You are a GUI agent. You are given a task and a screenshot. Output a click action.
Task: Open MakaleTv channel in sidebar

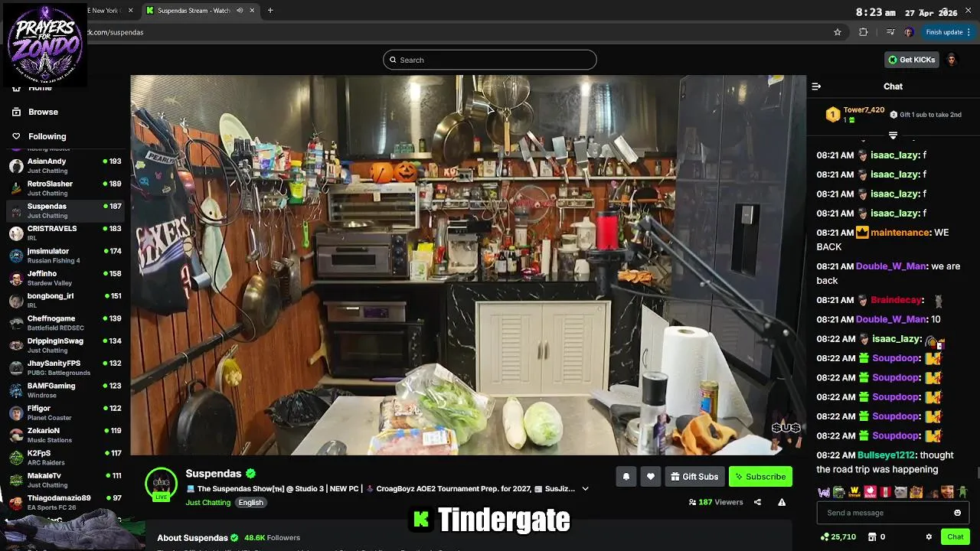(x=64, y=480)
